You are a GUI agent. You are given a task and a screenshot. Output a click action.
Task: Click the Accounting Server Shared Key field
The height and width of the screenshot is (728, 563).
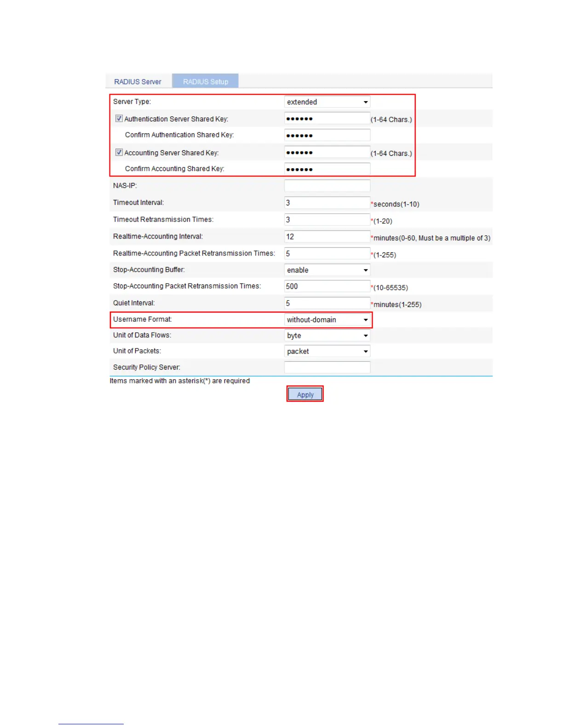(x=327, y=153)
